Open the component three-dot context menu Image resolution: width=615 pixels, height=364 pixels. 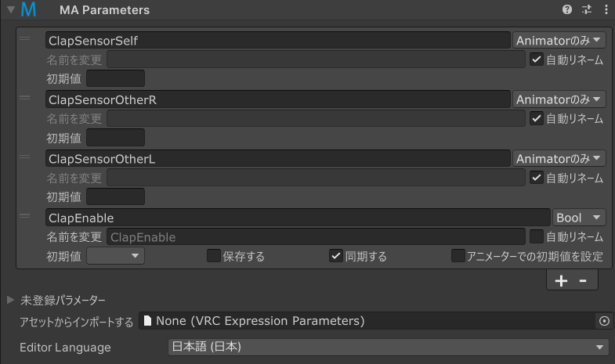(606, 9)
